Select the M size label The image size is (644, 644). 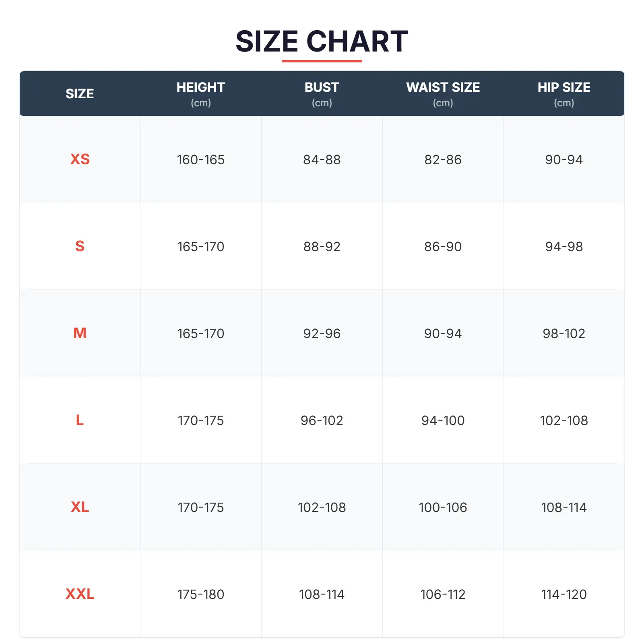coord(80,333)
